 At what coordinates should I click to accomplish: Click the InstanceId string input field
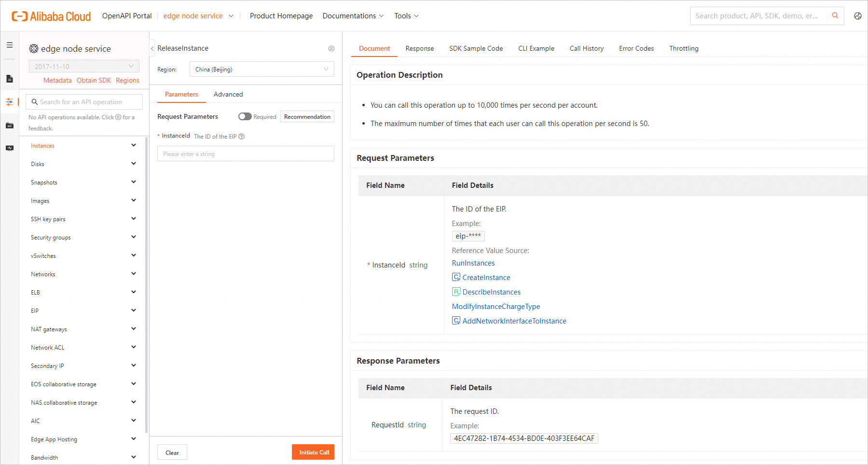[246, 154]
